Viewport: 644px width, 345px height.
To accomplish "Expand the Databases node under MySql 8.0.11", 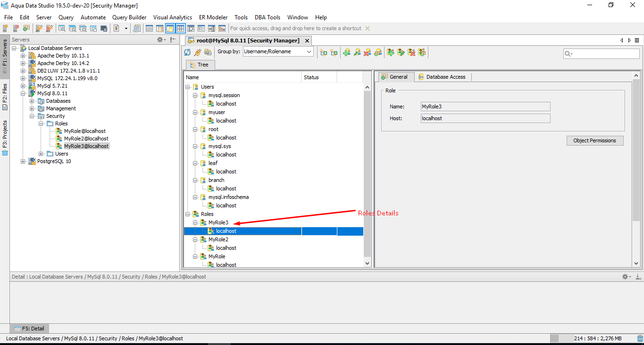I will [x=32, y=101].
